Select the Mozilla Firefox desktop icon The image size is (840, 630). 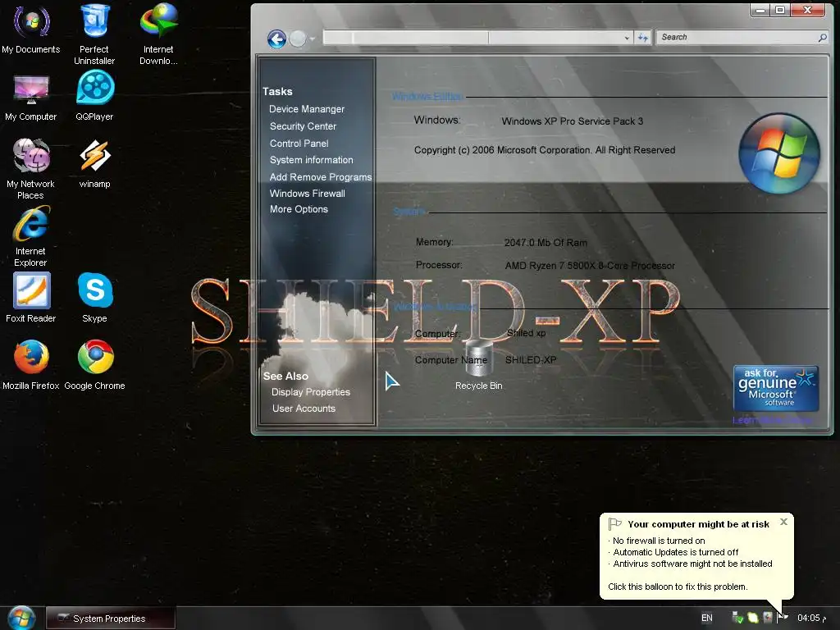pyautogui.click(x=31, y=365)
